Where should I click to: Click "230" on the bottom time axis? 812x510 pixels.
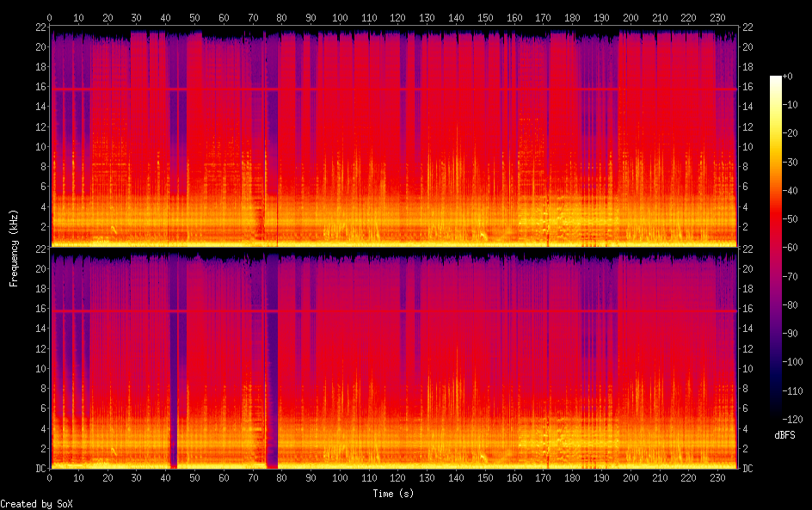(x=717, y=478)
